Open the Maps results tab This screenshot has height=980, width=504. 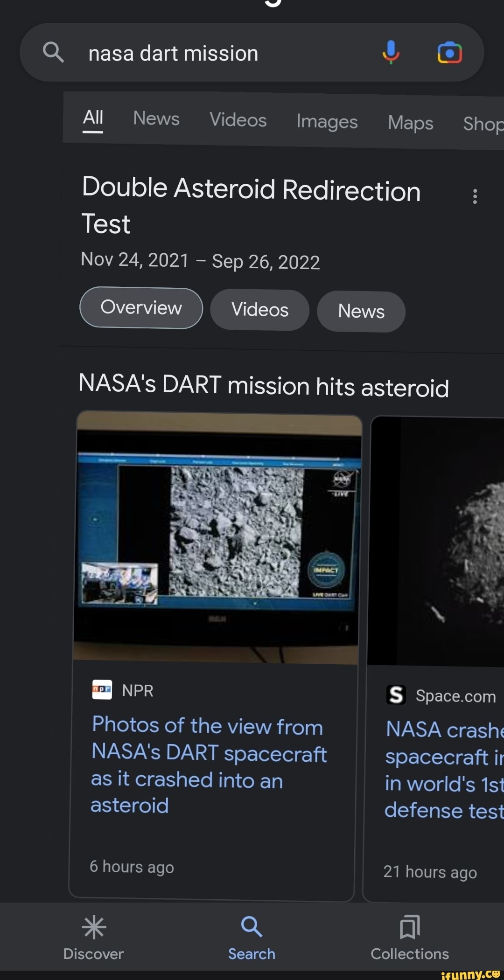click(410, 123)
